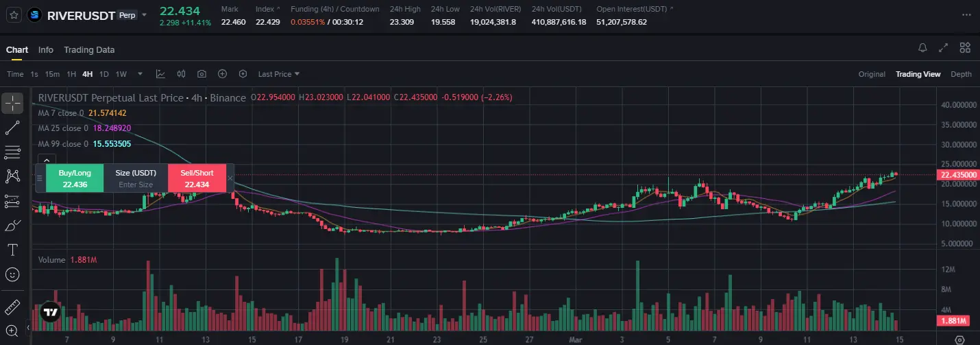980x345 pixels.
Task: Click Sell/Short at 22.434
Action: 197,178
